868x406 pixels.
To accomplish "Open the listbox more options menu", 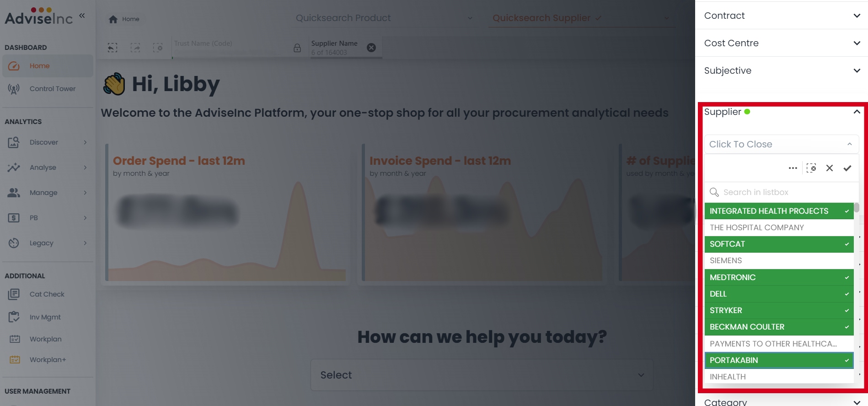I will point(793,168).
